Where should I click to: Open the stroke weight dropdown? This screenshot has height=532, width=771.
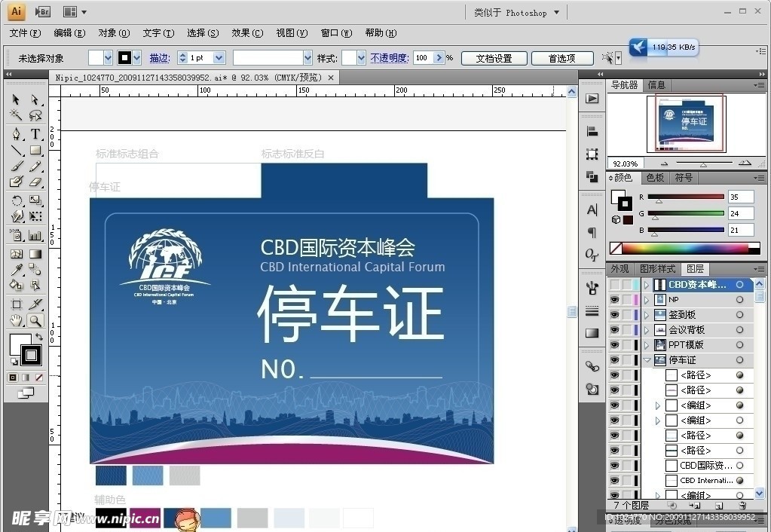pyautogui.click(x=219, y=58)
